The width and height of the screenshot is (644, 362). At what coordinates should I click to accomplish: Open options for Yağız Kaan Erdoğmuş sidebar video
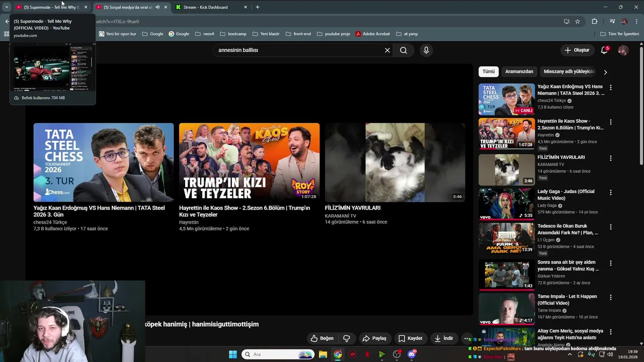610,87
